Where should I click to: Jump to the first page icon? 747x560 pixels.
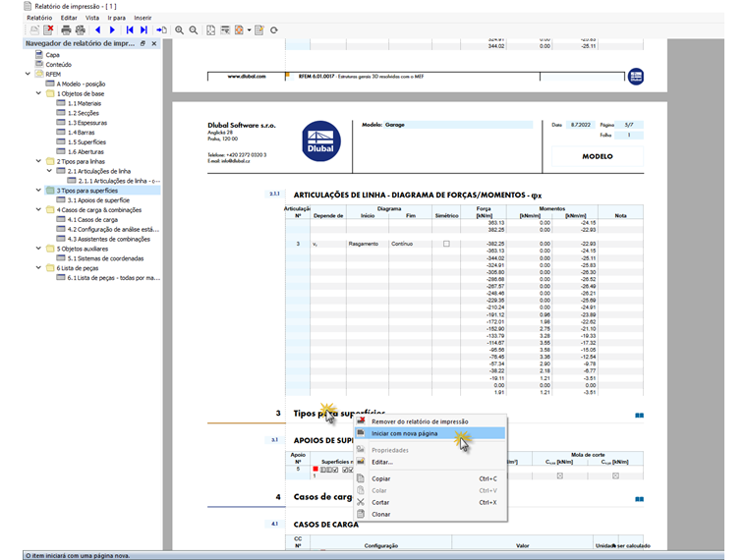(x=129, y=30)
